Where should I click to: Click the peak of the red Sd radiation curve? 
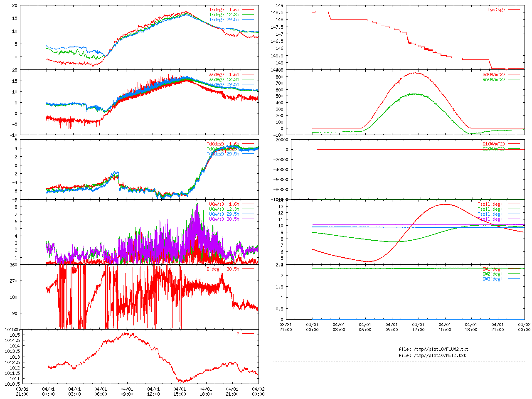pyautogui.click(x=415, y=73)
